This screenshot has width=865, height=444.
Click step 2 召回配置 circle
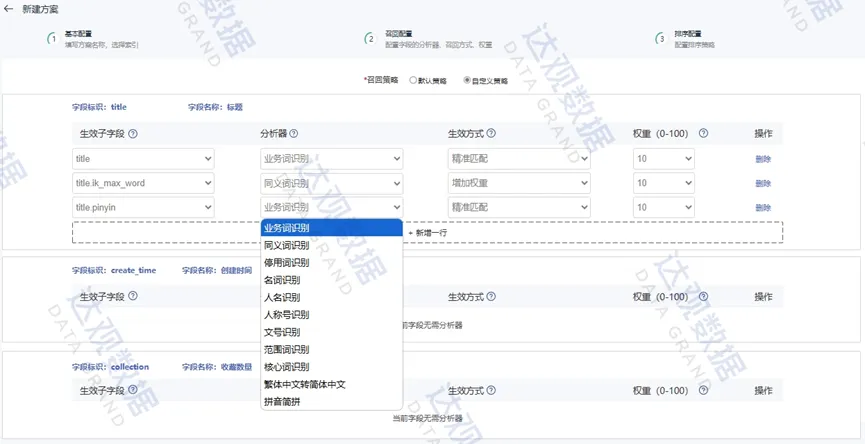[x=371, y=39]
